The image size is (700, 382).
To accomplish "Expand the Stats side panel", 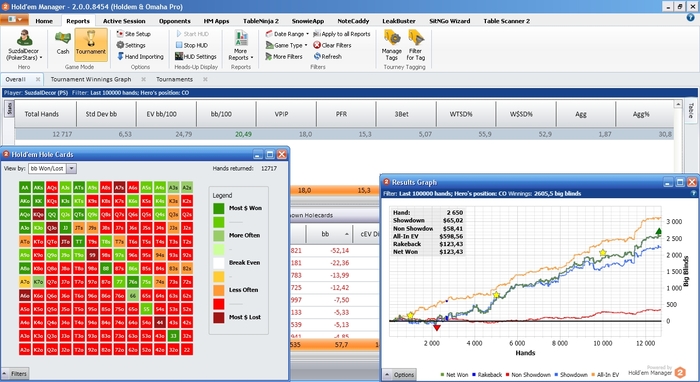I will point(9,108).
